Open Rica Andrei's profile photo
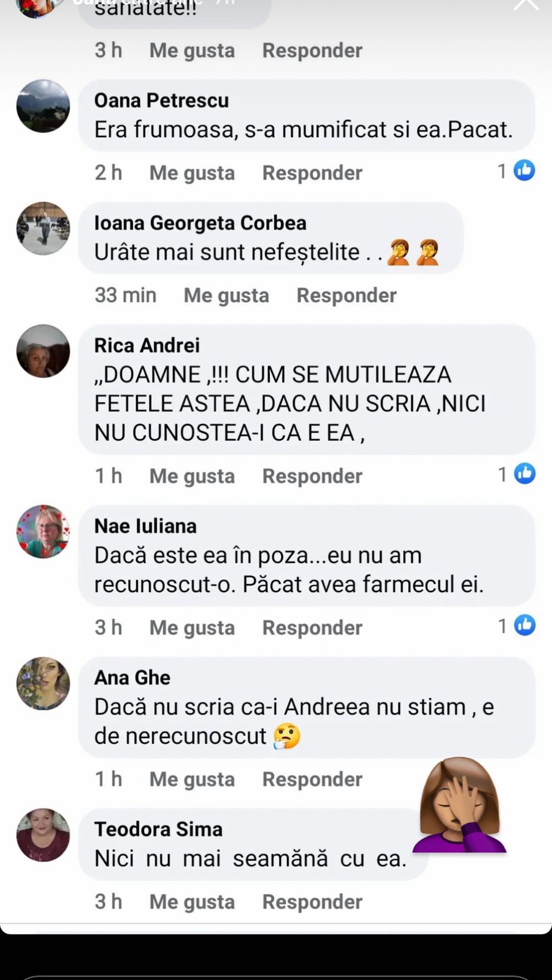 tap(43, 351)
